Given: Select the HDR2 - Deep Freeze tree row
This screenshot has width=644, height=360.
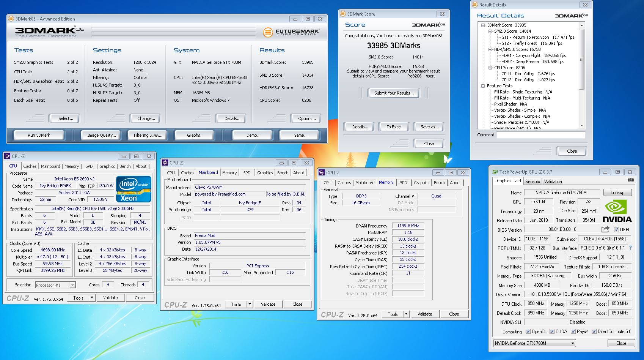Looking at the screenshot, I should coord(532,62).
